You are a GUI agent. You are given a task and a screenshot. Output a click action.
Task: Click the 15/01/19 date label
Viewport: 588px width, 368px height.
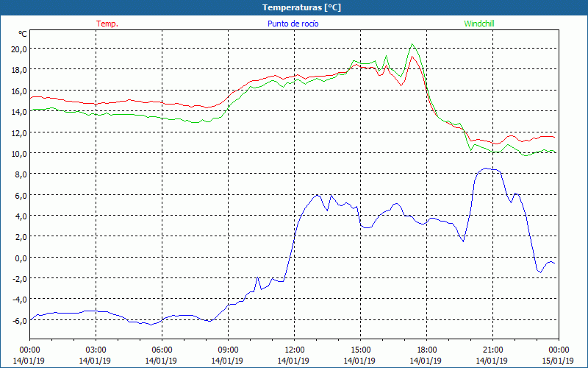tap(559, 361)
